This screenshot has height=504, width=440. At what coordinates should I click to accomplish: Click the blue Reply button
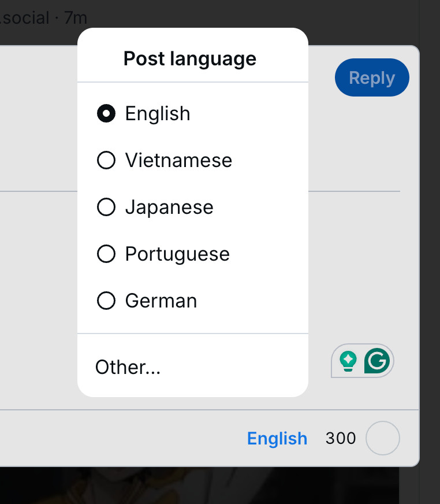tap(372, 77)
